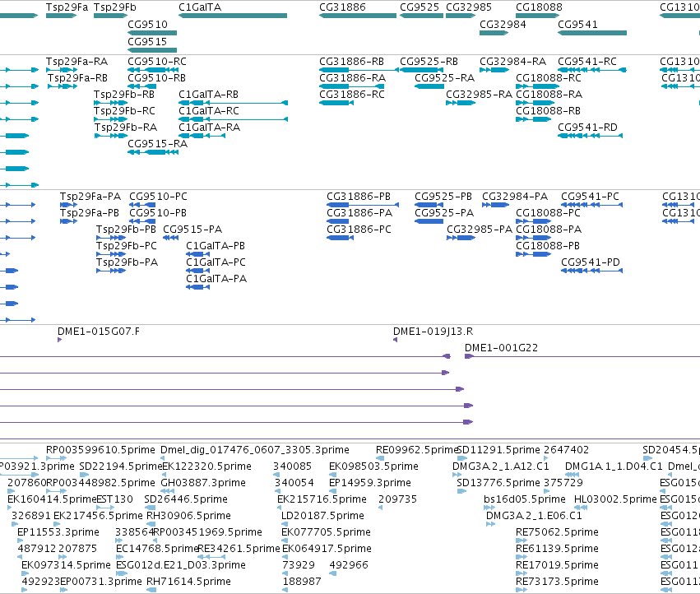Click the CG9510-RB transcript
The width and height of the screenshot is (700, 594).
pos(142,86)
